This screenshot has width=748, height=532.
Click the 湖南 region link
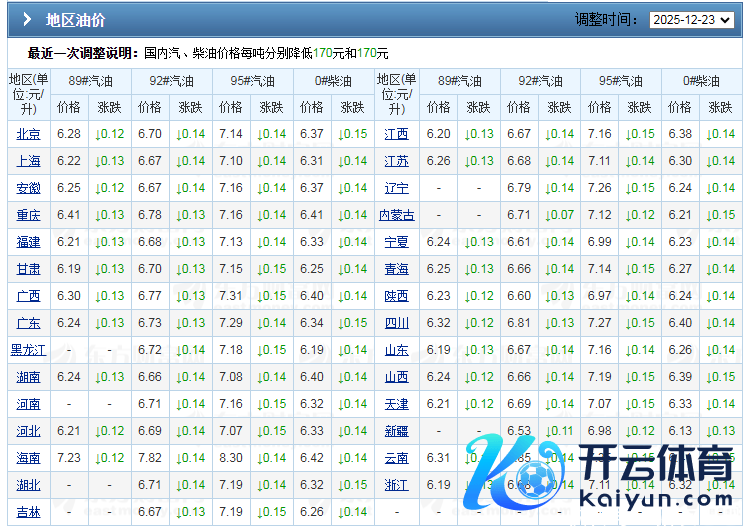[x=29, y=377]
